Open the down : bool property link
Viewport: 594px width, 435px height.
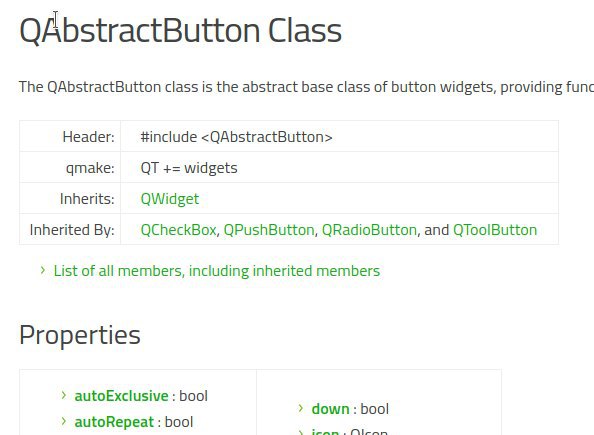pos(350,409)
